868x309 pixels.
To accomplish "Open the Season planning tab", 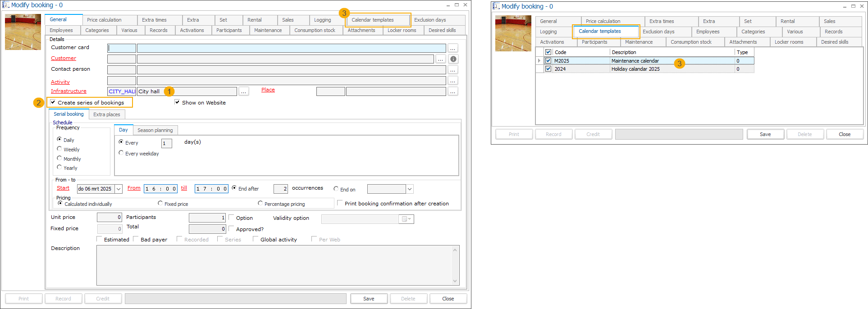I will click(155, 130).
